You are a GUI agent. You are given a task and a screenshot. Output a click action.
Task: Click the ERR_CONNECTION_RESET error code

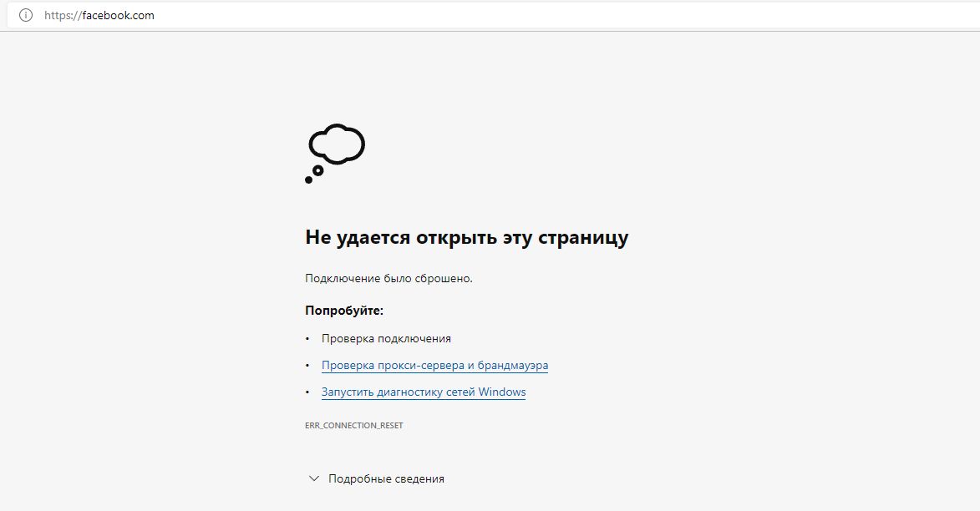354,425
